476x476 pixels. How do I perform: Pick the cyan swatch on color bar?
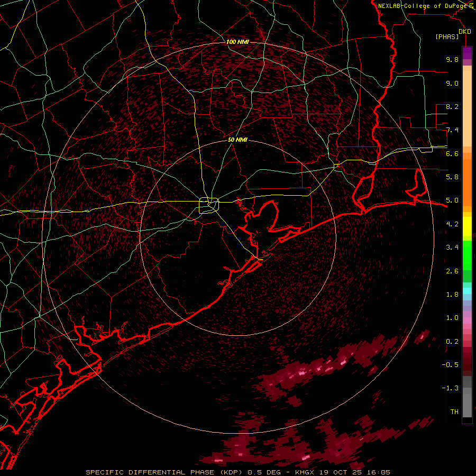(x=467, y=290)
